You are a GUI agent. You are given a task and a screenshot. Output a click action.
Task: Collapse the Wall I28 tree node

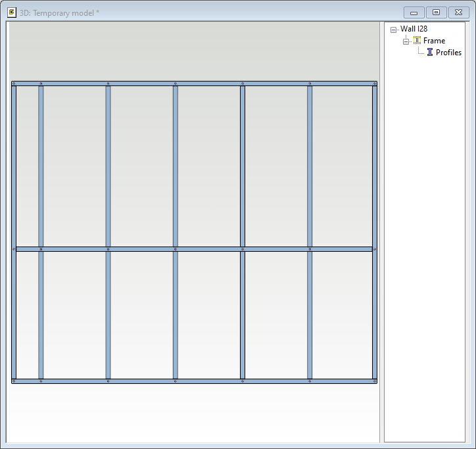click(x=393, y=30)
